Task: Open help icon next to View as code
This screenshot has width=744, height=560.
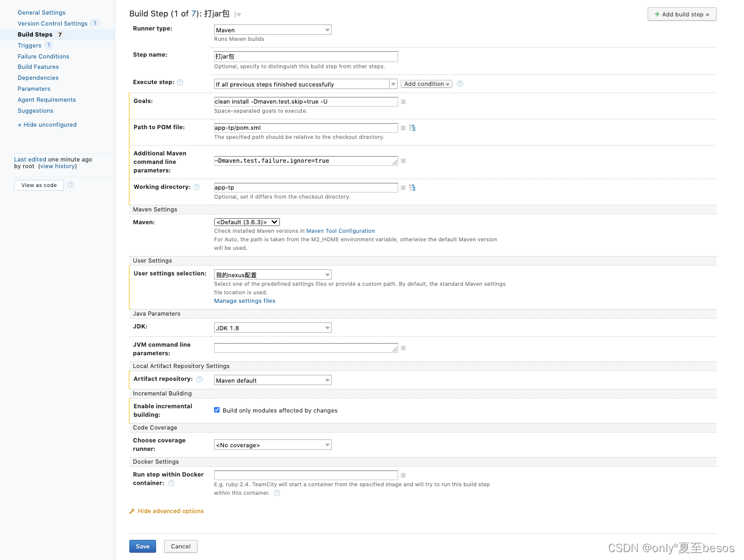Action: (x=71, y=185)
